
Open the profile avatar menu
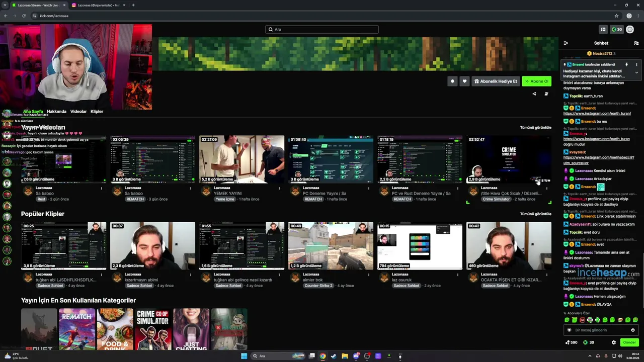point(630,29)
